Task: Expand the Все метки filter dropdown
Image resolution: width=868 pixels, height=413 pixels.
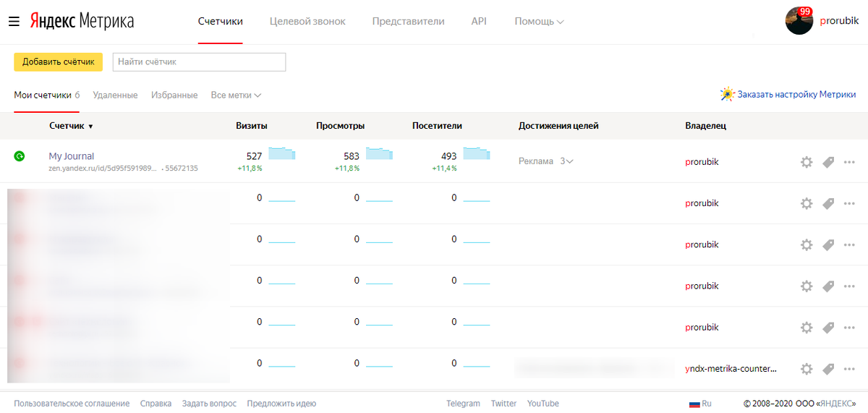Action: 236,95
